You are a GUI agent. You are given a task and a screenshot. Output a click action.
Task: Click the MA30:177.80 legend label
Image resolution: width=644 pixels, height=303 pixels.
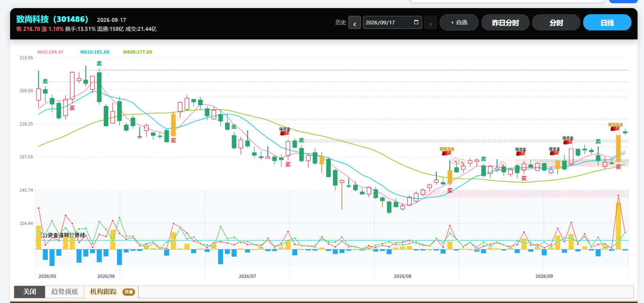[137, 52]
